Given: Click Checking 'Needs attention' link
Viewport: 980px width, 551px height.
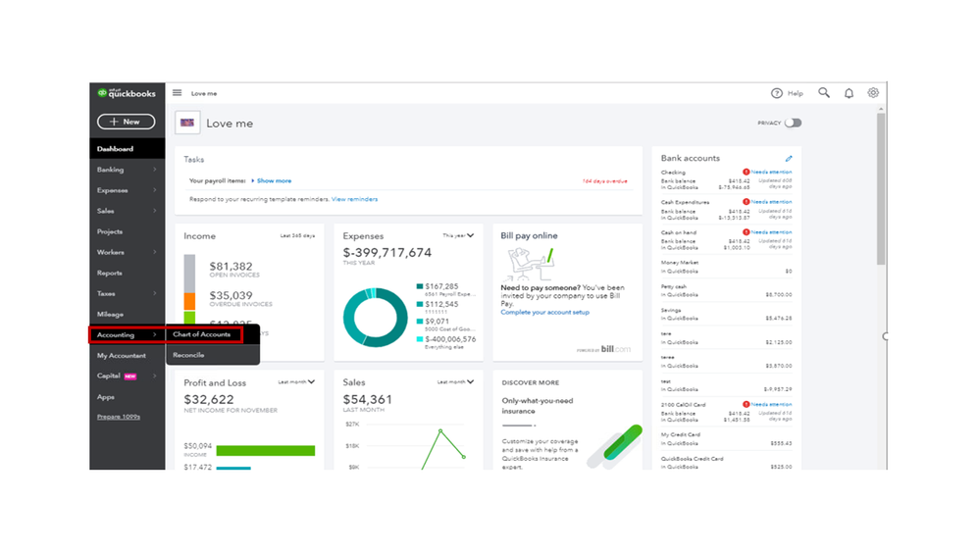Looking at the screenshot, I should click(771, 172).
